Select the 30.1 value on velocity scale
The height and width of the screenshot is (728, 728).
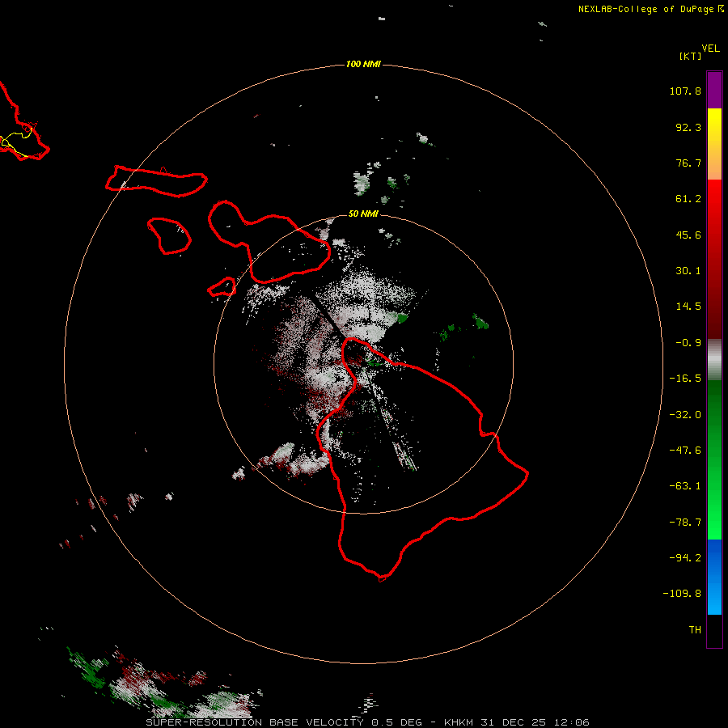click(688, 271)
